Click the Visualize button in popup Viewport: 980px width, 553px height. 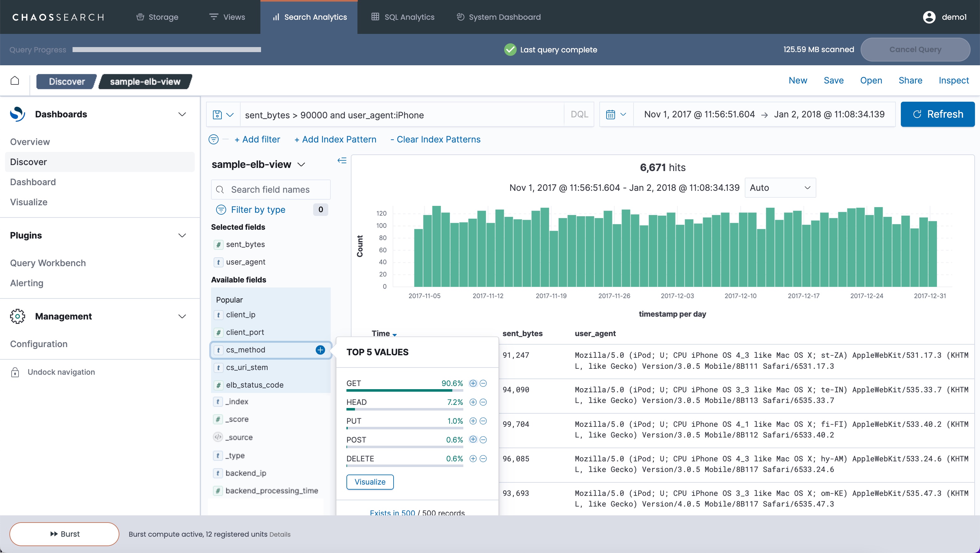tap(370, 481)
